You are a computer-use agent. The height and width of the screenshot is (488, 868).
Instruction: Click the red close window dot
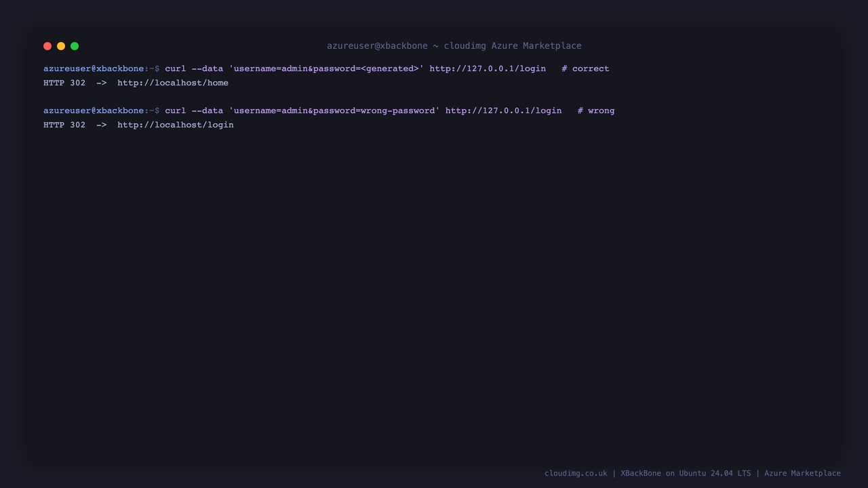tap(47, 46)
